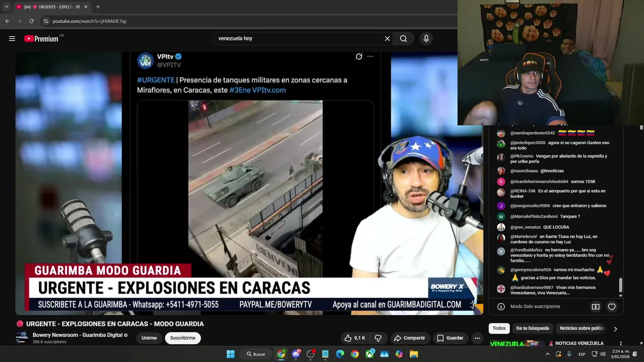
Task: Show hidden tray icons chevron
Action: [x=547, y=354]
